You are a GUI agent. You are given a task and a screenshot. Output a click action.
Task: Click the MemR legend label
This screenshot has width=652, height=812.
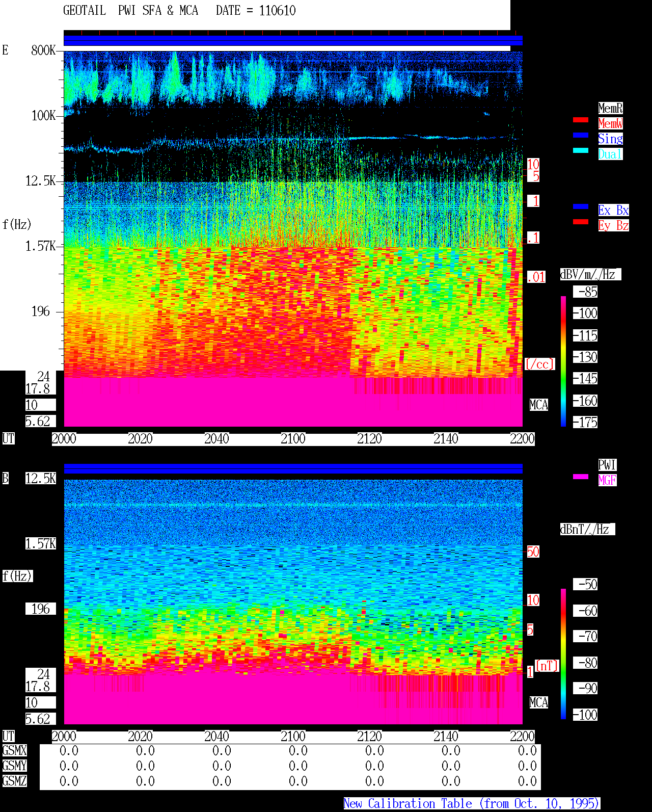[x=610, y=108]
